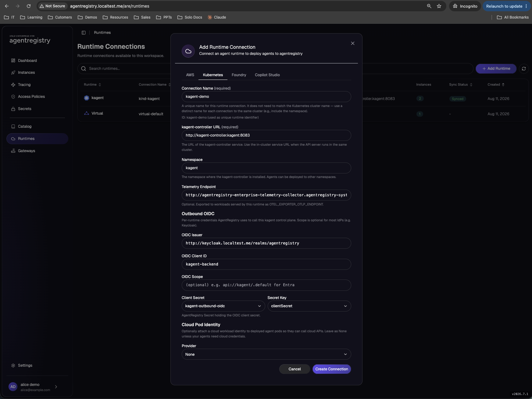The image size is (532, 399).
Task: Click the OIDC Scope field
Action: pyautogui.click(x=266, y=285)
